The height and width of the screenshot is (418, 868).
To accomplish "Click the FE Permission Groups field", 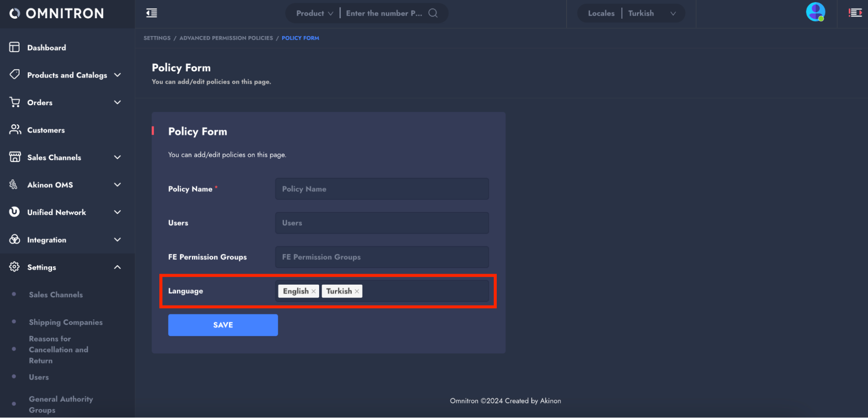I will (382, 257).
